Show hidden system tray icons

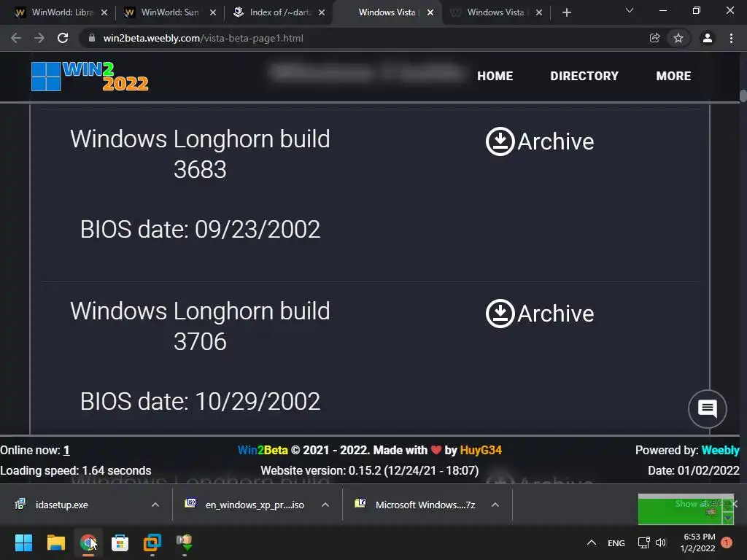click(592, 542)
